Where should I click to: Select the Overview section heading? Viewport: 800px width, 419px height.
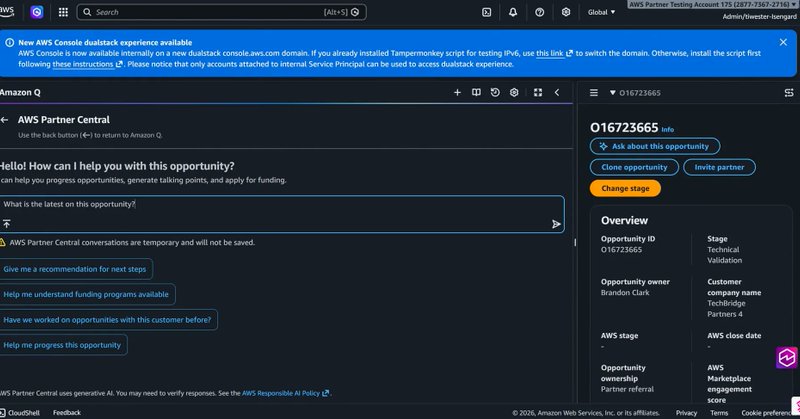[624, 220]
